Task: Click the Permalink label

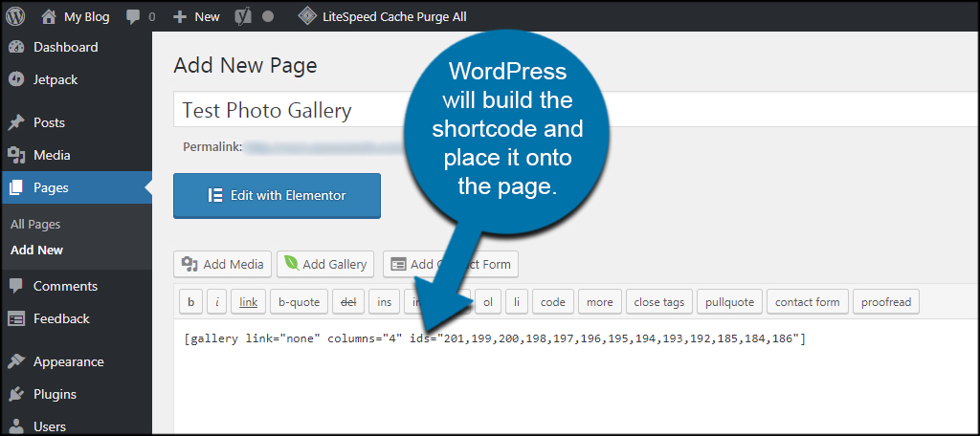Action: tap(212, 147)
